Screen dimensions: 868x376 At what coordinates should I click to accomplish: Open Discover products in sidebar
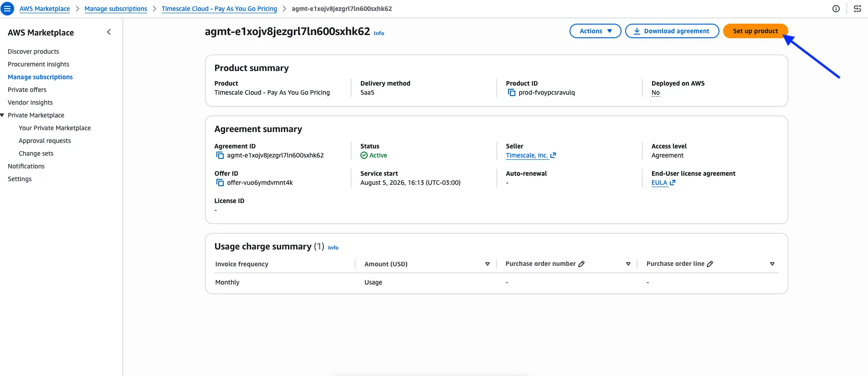[x=33, y=51]
